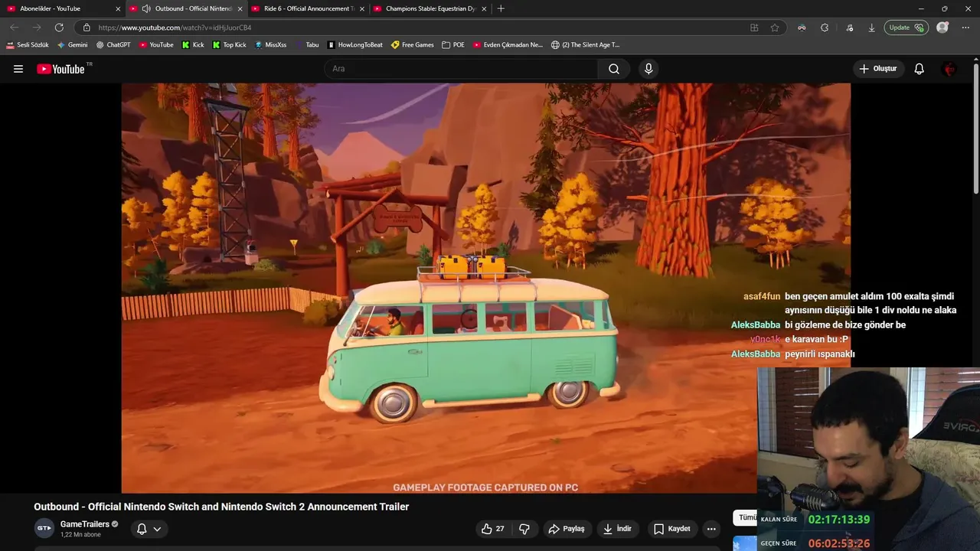Open YouTube notifications bell in header
980x551 pixels.
click(920, 69)
